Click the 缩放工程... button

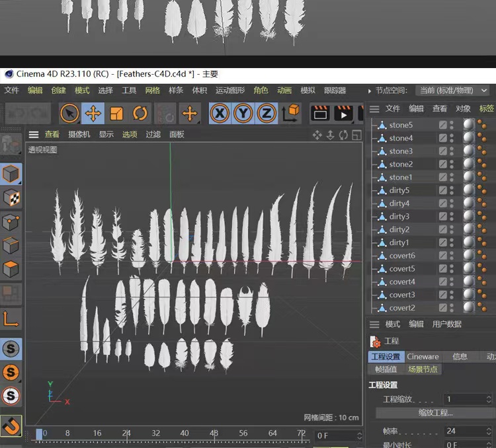tap(435, 413)
